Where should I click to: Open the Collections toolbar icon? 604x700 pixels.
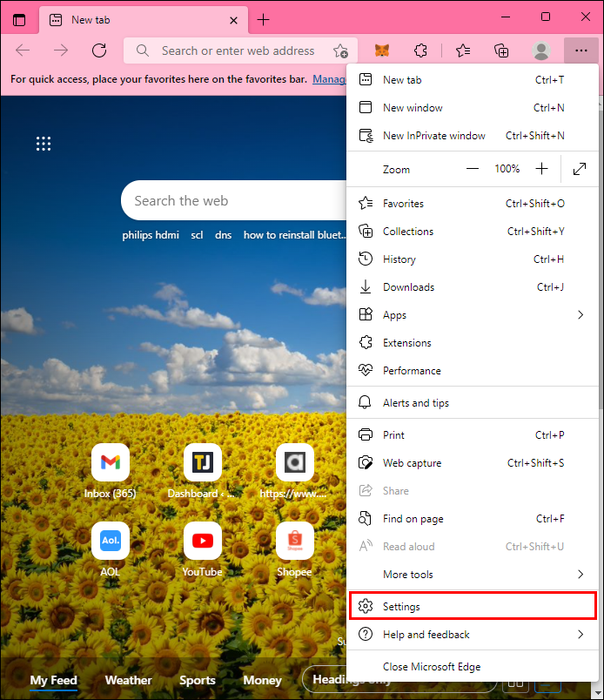(x=501, y=50)
